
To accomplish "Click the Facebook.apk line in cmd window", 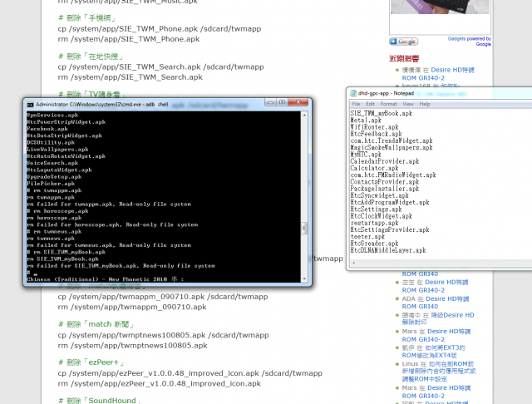I will [x=47, y=129].
